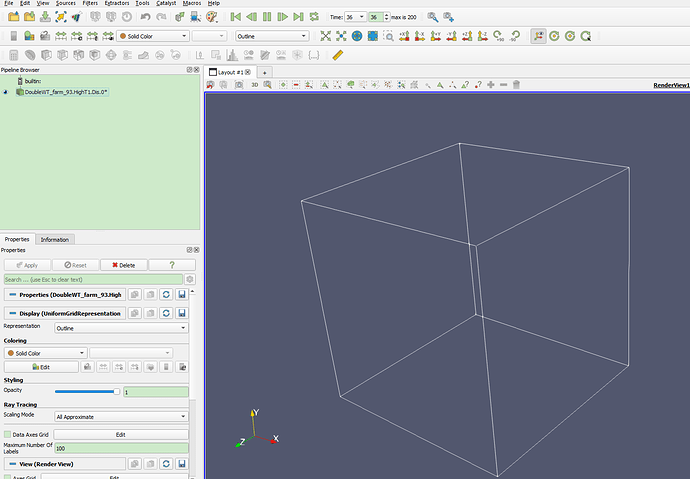Click the Delete button
The height and width of the screenshot is (479, 690).
[124, 265]
